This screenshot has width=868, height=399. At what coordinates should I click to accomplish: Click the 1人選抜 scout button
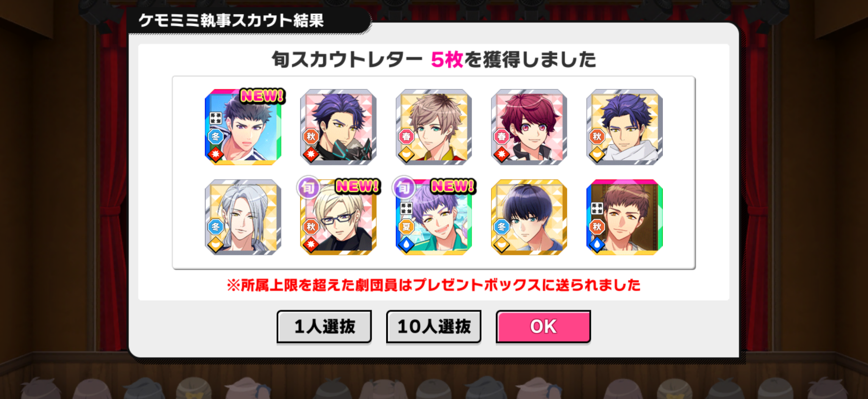[x=324, y=327]
